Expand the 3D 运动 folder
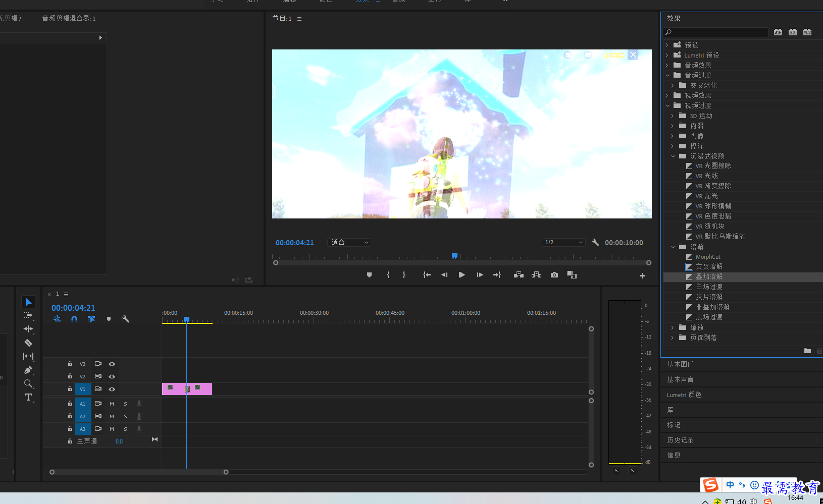The height and width of the screenshot is (504, 823). tap(673, 116)
